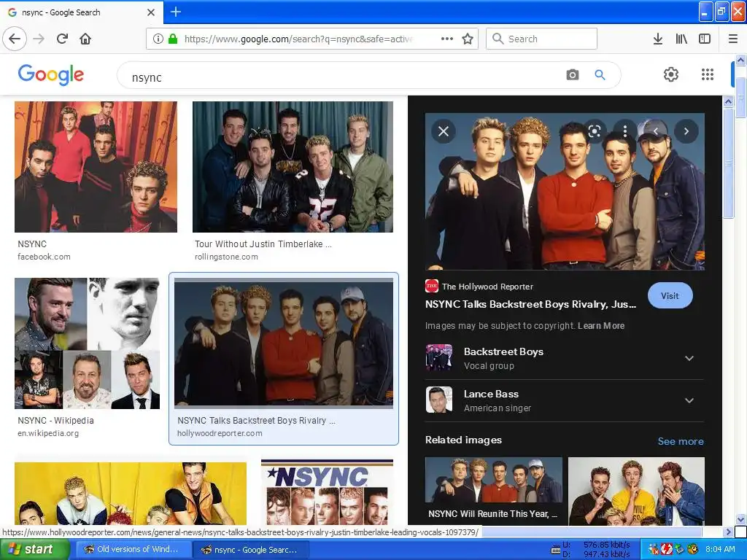Click the page scrollbar up arrow
747x560 pixels.
tap(740, 60)
